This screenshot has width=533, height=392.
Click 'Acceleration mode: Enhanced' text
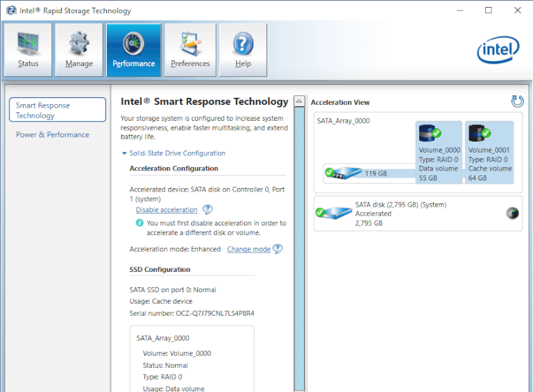click(175, 249)
